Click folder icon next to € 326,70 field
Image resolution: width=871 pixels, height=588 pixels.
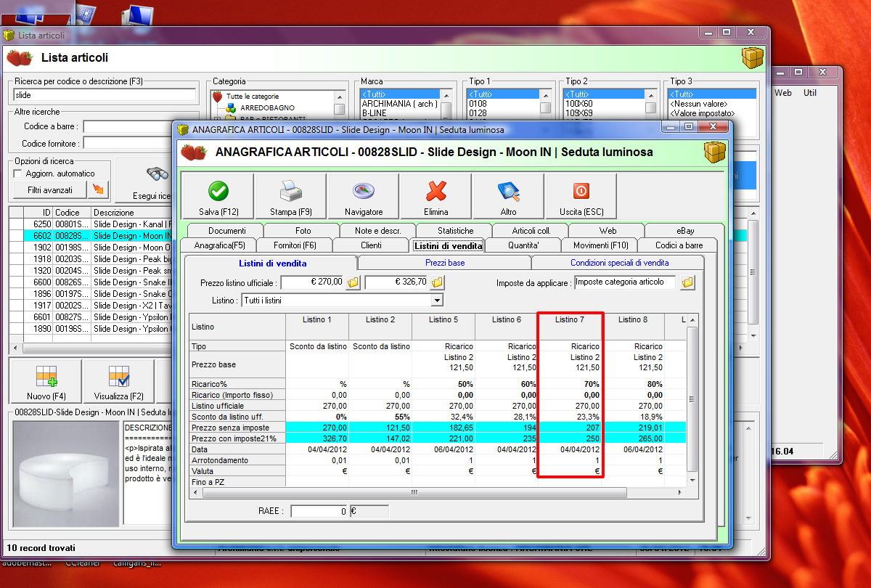tap(438, 282)
